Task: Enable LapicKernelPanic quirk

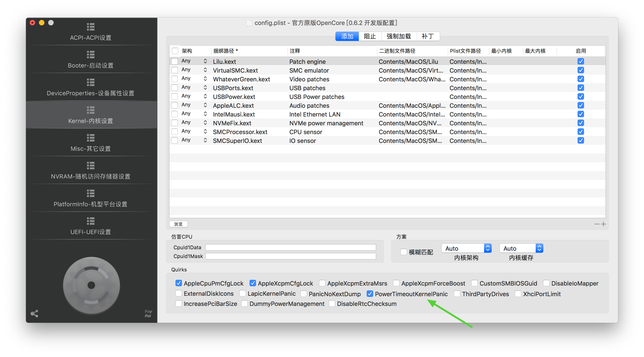Action: click(242, 293)
